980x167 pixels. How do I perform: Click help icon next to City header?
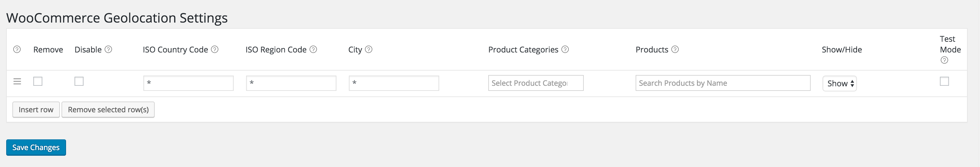(369, 49)
